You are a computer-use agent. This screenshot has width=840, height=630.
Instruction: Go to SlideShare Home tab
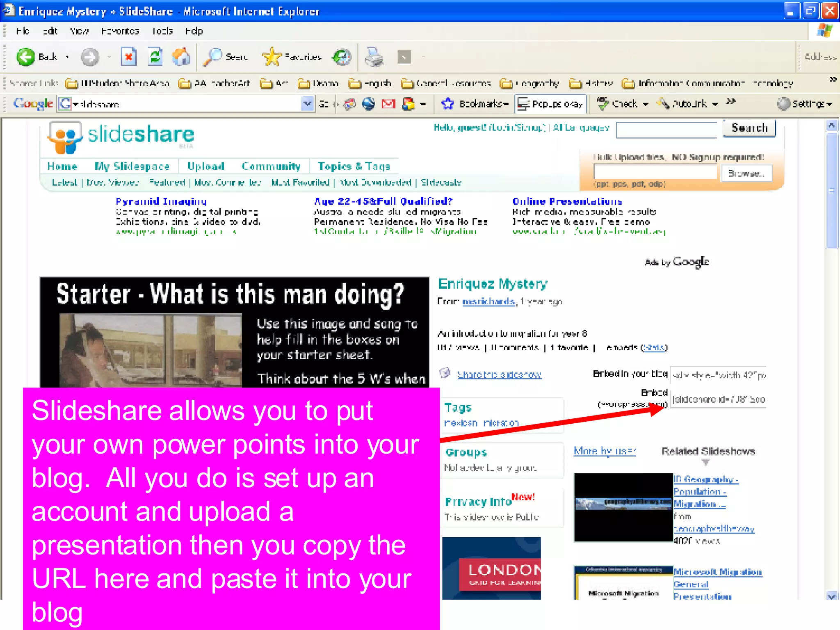point(62,166)
